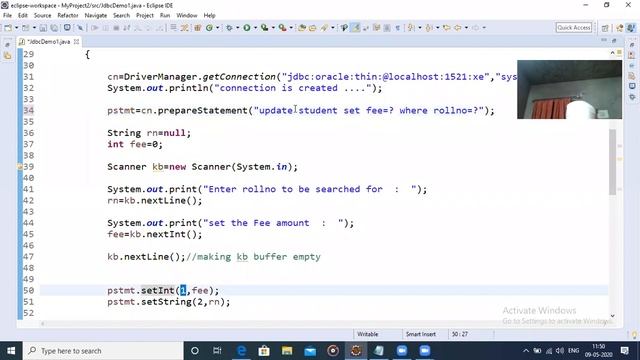Open the Help menu
Screen dimensions: 640x360
tap(209, 16)
